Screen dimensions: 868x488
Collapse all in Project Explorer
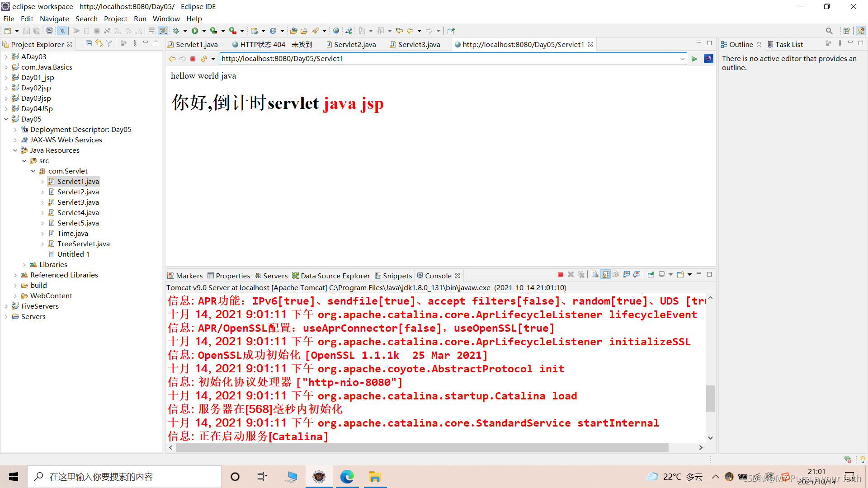(89, 43)
